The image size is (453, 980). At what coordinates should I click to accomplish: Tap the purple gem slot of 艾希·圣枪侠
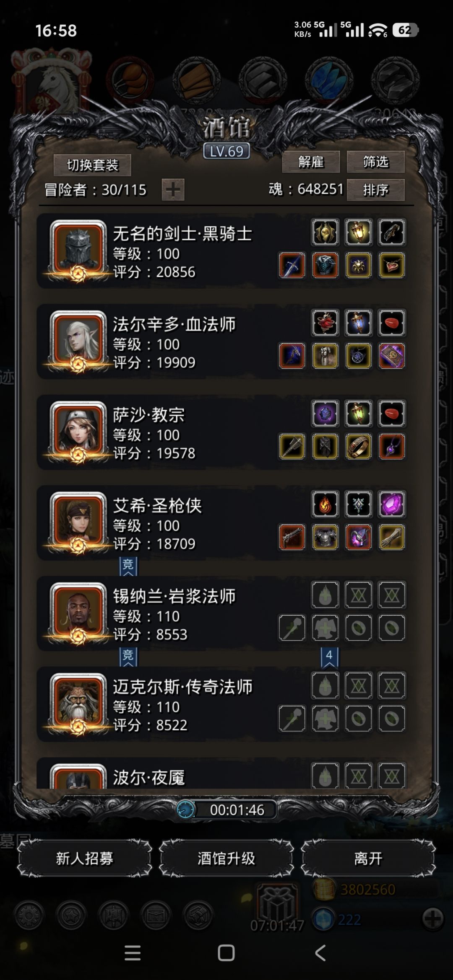click(392, 504)
